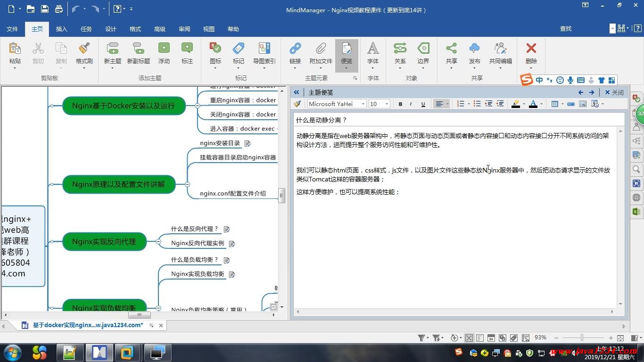
Task: Click the Link (链接) icon in ribbon
Action: tap(295, 49)
